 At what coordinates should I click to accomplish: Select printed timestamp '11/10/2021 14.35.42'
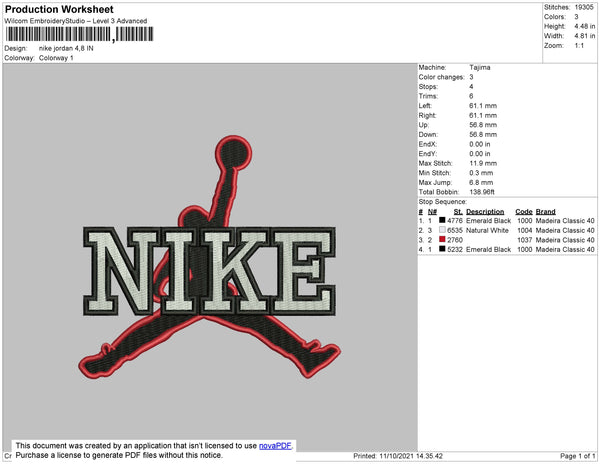pyautogui.click(x=411, y=456)
